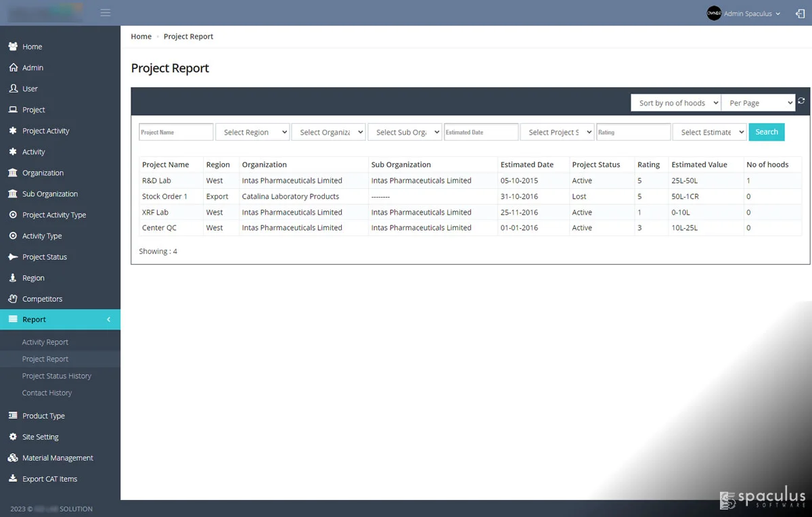Click the Material Management cubes icon
The image size is (812, 517).
(x=13, y=457)
